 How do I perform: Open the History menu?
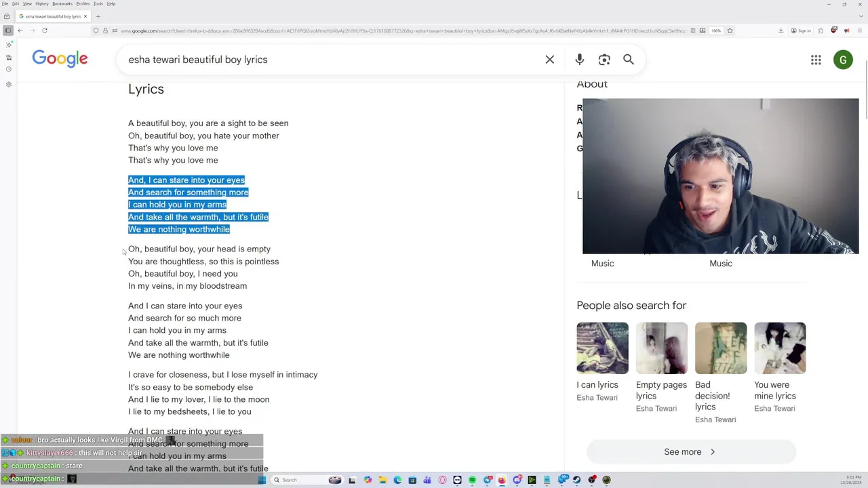coord(42,3)
